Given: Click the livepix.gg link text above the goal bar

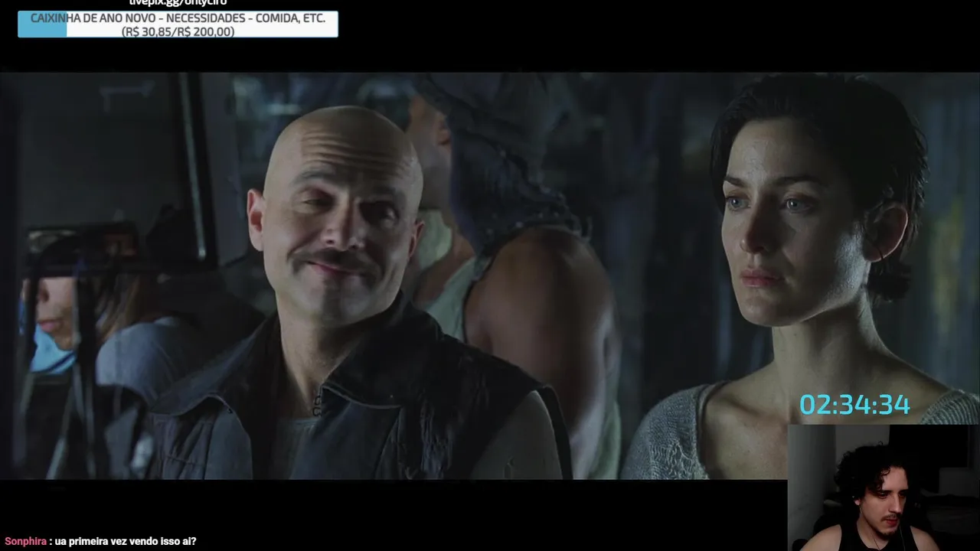Looking at the screenshot, I should tap(178, 3).
